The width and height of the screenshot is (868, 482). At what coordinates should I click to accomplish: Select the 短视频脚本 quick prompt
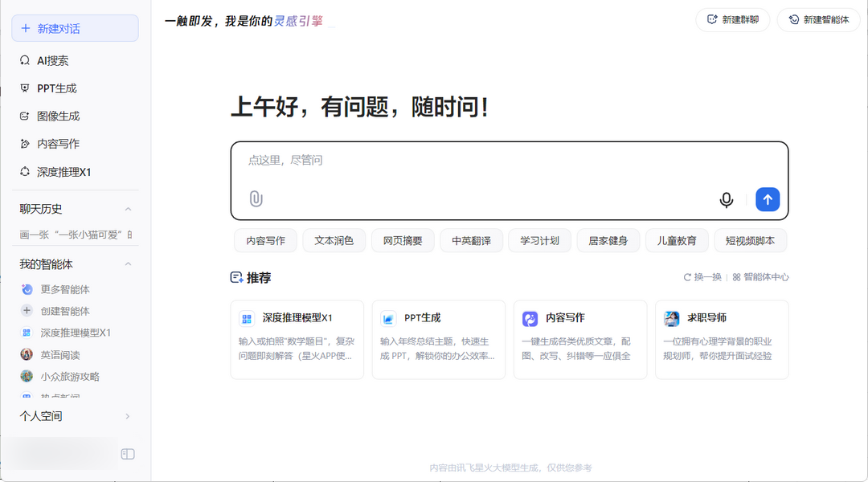(750, 240)
